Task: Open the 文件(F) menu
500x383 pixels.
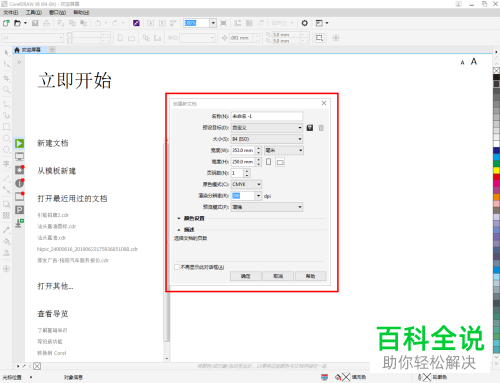Action: 11,13
